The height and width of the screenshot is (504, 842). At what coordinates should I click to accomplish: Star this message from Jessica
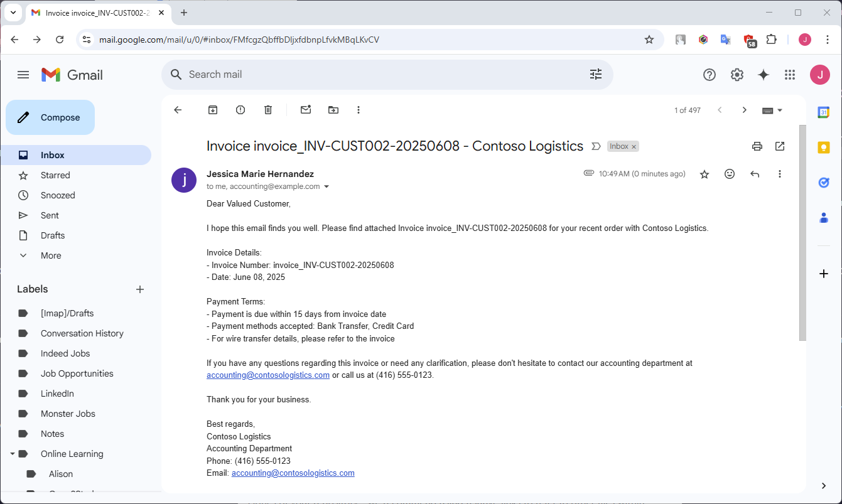coord(704,174)
